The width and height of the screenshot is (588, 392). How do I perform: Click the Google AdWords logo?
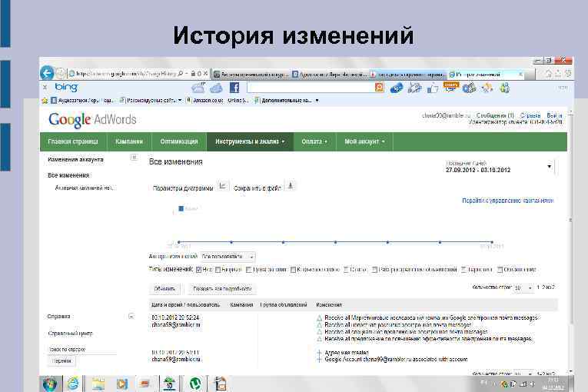coord(92,120)
